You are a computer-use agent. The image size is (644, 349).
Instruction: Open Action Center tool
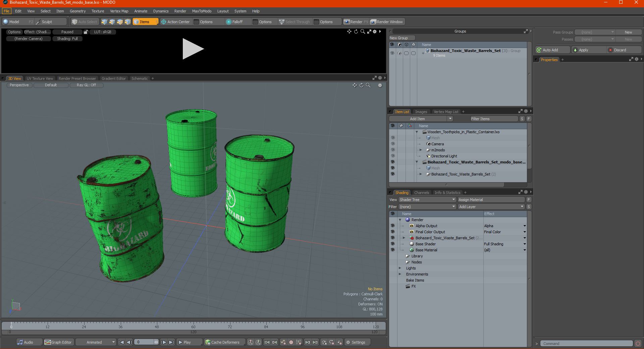(x=175, y=22)
